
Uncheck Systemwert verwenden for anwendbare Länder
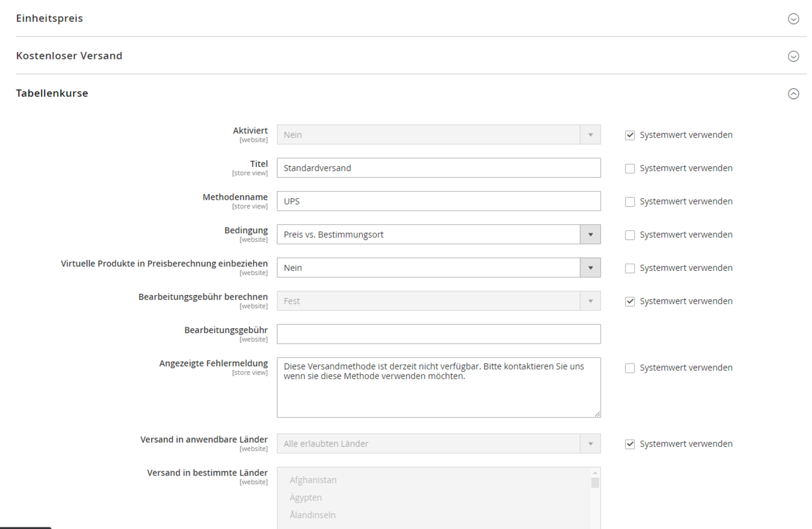pyautogui.click(x=630, y=444)
